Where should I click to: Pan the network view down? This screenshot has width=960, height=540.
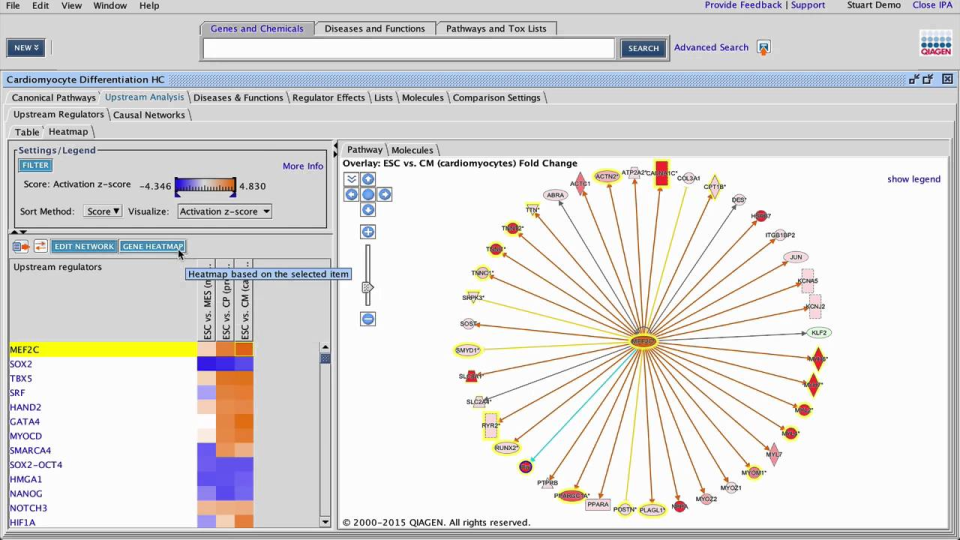(368, 210)
